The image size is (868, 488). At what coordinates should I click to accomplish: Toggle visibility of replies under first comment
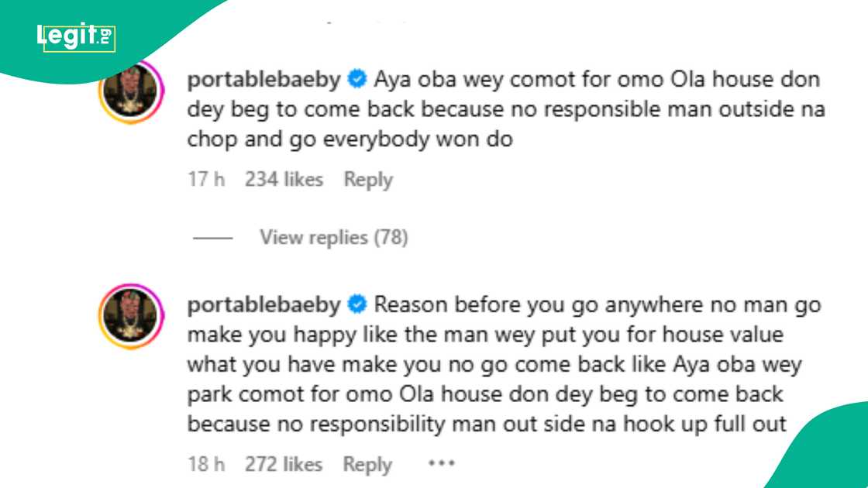tap(333, 237)
